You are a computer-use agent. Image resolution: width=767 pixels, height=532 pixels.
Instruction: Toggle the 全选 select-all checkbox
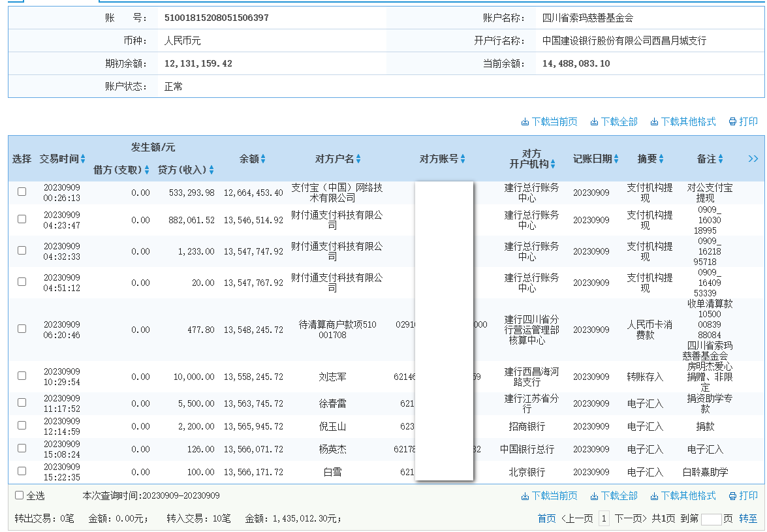click(x=19, y=495)
